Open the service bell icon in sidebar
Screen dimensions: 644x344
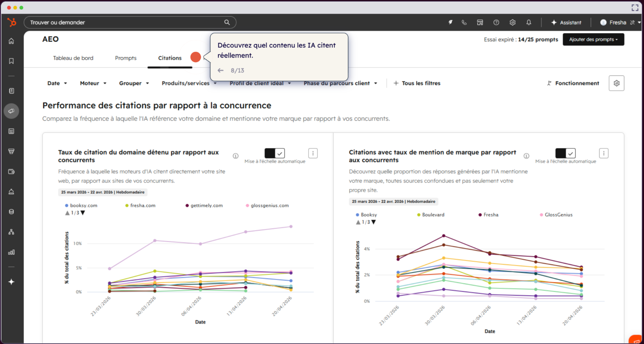coord(11,192)
